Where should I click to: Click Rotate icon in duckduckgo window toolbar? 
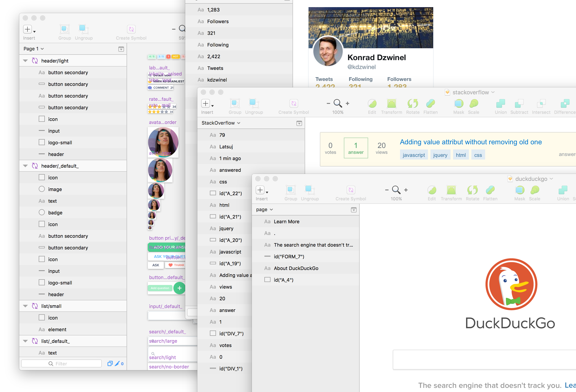tap(472, 190)
